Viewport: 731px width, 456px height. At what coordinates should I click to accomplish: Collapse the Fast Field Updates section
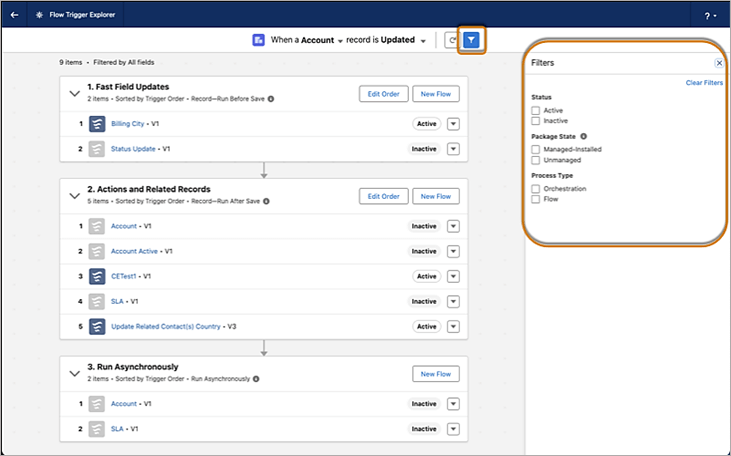pos(74,93)
